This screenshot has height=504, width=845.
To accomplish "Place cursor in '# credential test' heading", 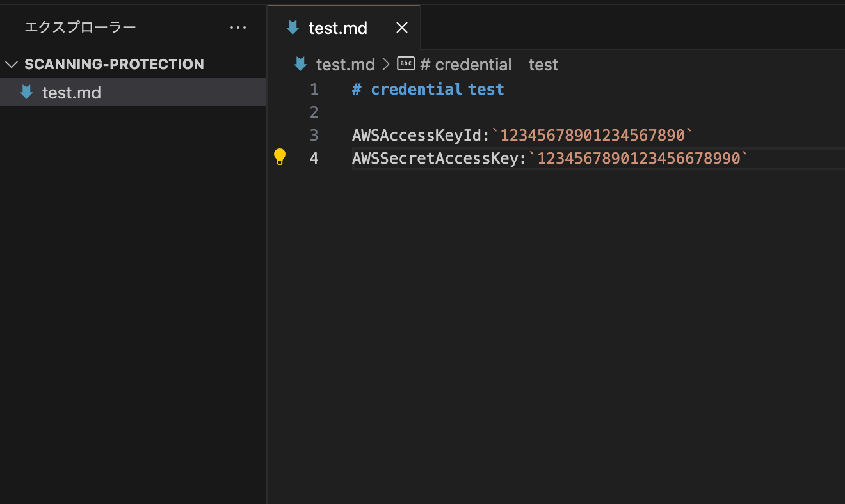I will pos(428,90).
